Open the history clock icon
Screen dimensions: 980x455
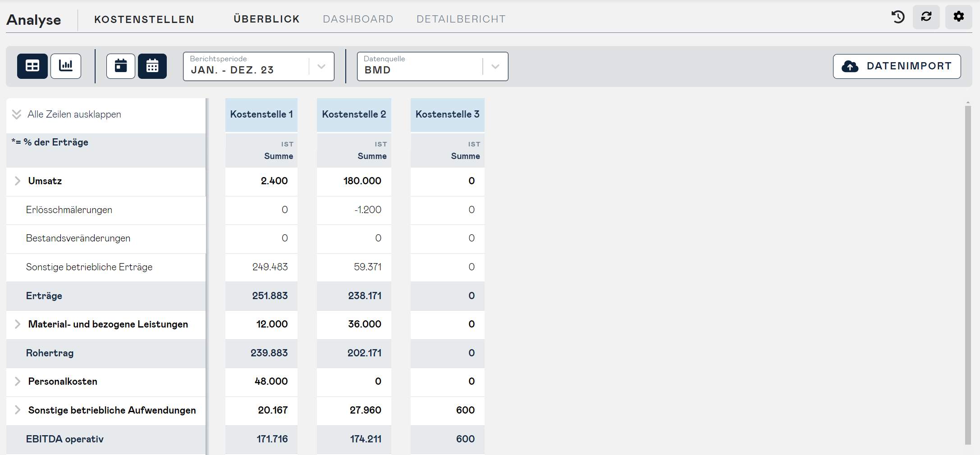tap(898, 17)
